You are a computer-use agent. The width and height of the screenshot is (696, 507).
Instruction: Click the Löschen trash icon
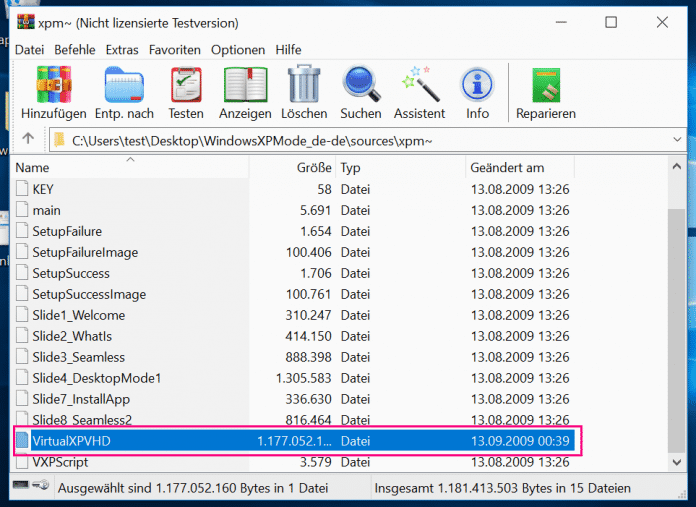click(303, 87)
